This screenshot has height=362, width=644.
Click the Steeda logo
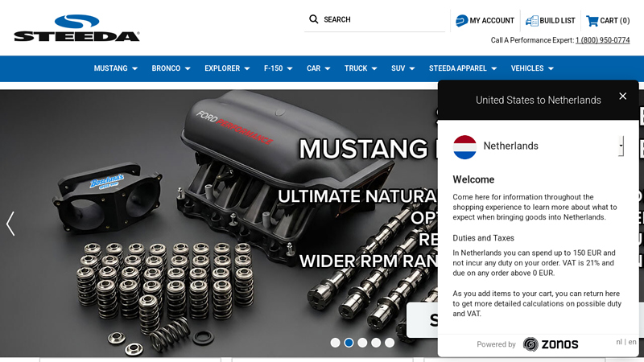tap(76, 28)
